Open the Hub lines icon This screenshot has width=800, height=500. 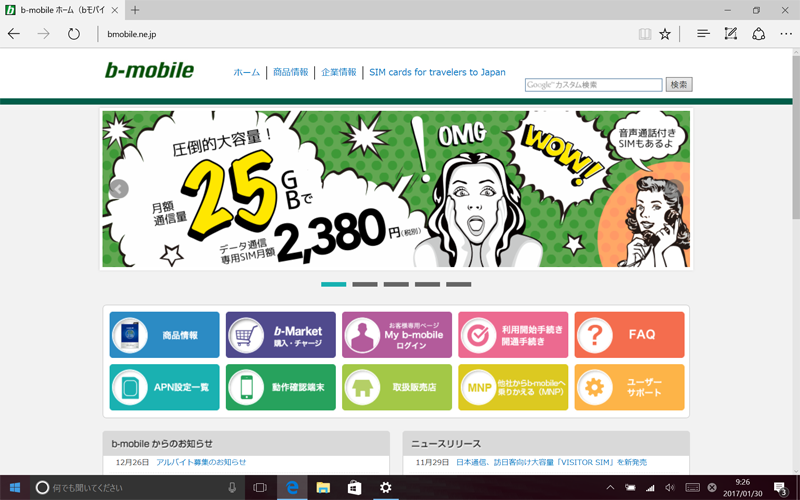point(703,34)
